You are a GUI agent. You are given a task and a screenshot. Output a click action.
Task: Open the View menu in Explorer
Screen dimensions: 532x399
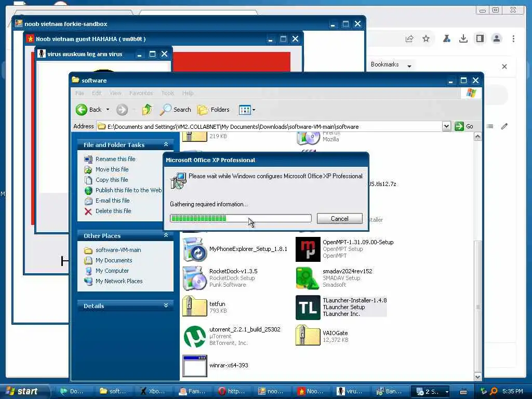[x=115, y=93]
